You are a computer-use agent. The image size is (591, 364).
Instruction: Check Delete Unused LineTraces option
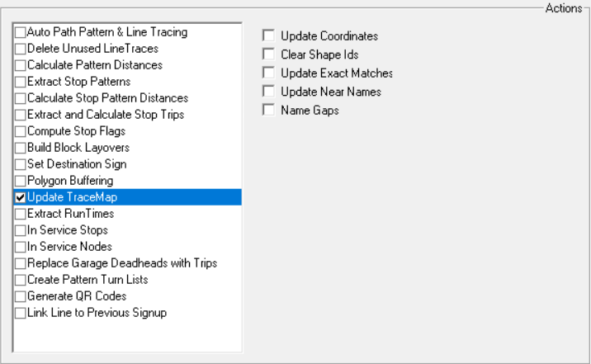tap(21, 49)
